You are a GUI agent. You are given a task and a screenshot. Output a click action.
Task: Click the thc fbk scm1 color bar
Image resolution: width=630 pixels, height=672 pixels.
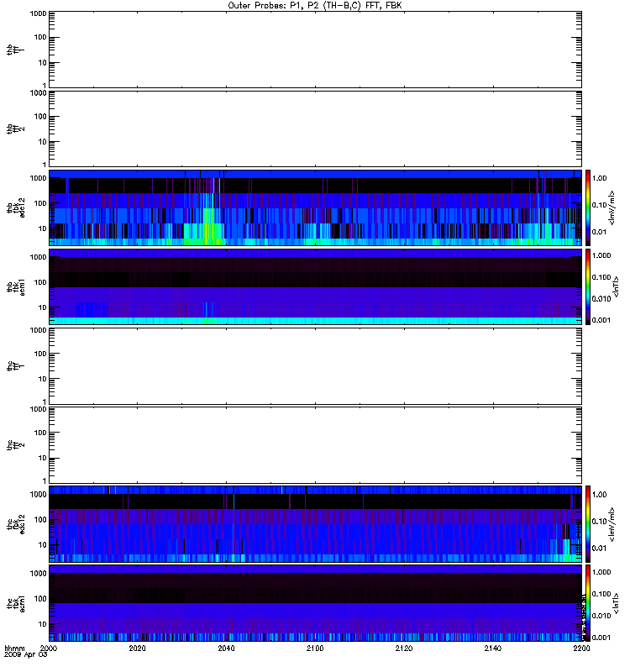pos(588,603)
